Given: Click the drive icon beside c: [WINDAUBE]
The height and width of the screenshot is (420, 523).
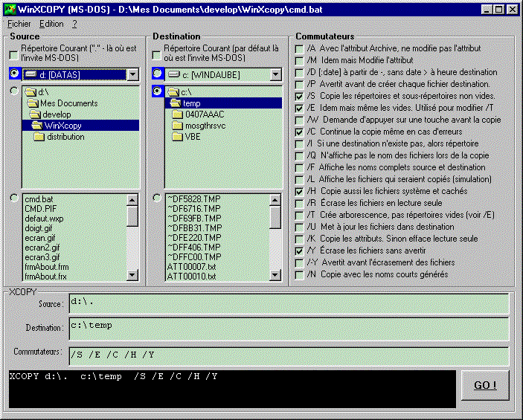Looking at the screenshot, I should 174,74.
